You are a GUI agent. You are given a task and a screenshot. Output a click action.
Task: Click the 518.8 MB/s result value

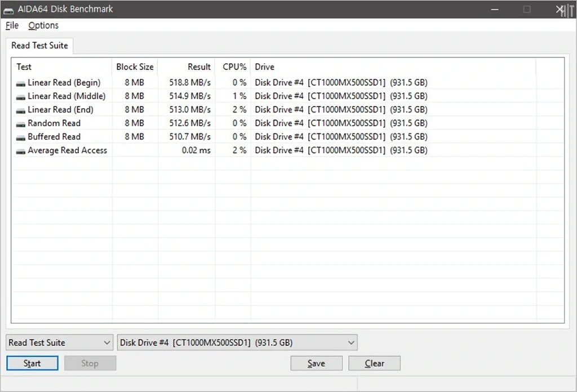[190, 83]
